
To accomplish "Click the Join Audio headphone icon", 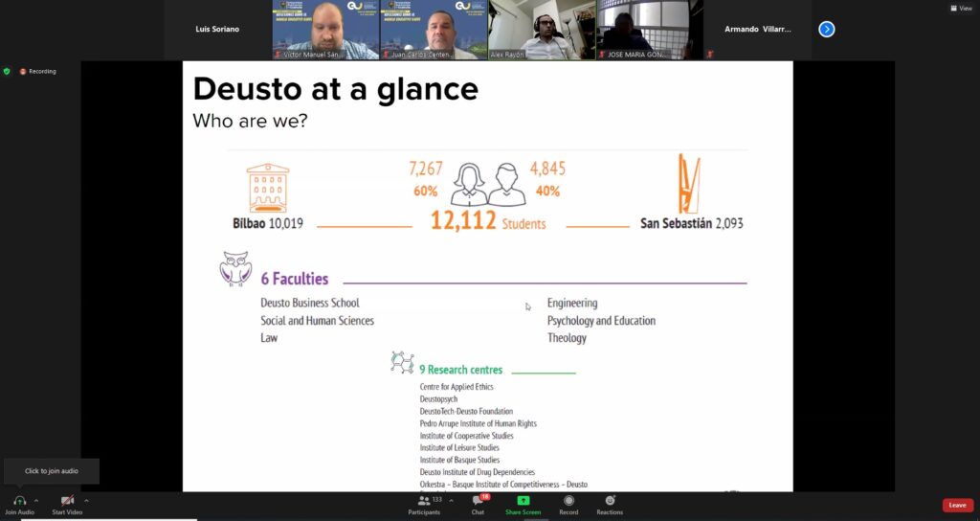I will click(x=19, y=501).
